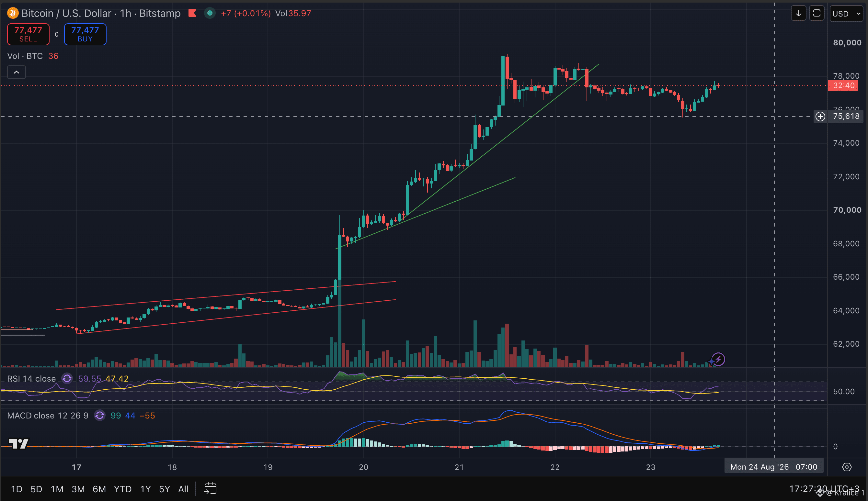Click the Vol · BTC indicator label
The image size is (868, 501).
coord(25,56)
